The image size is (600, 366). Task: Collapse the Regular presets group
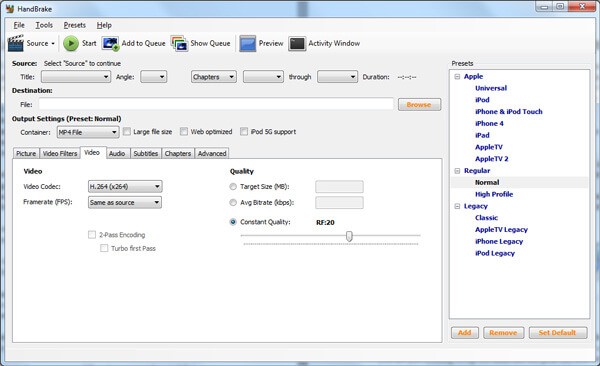457,171
